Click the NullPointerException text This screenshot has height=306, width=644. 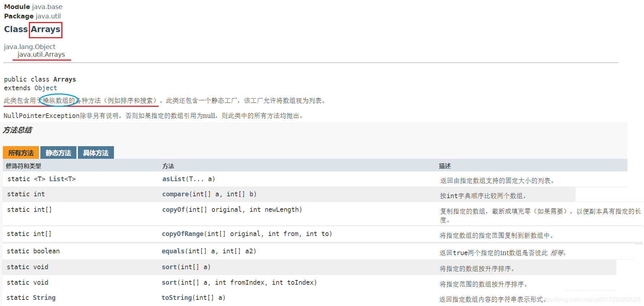point(41,116)
